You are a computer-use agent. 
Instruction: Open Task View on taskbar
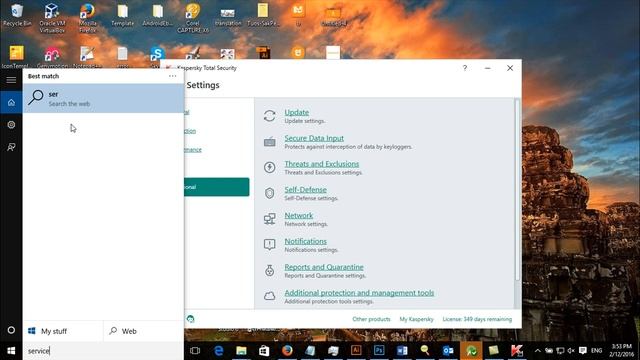click(195, 351)
